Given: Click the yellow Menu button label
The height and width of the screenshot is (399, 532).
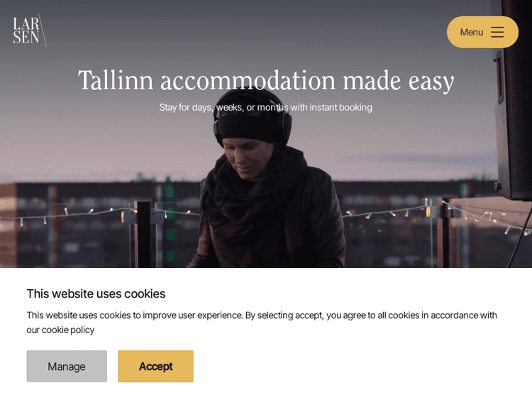Looking at the screenshot, I should (471, 32).
